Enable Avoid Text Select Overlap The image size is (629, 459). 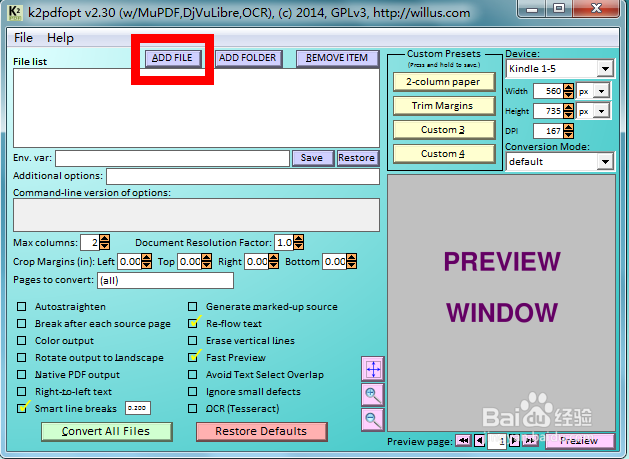193,374
